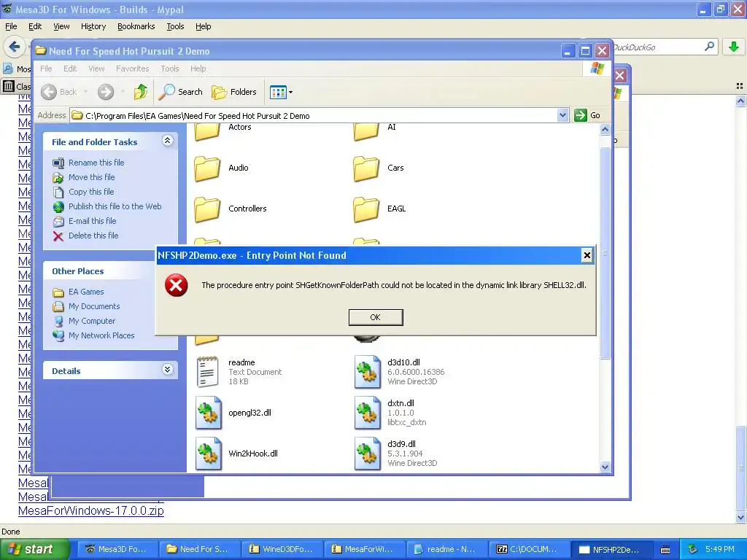This screenshot has height=560, width=747.
Task: Select the Audio folder icon
Action: click(x=207, y=168)
